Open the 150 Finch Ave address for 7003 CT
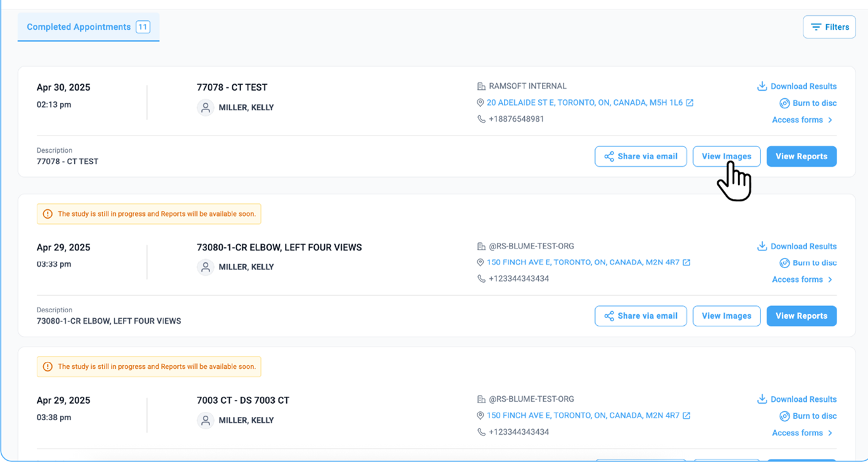Screen dimensions: 868x462 (x=582, y=416)
